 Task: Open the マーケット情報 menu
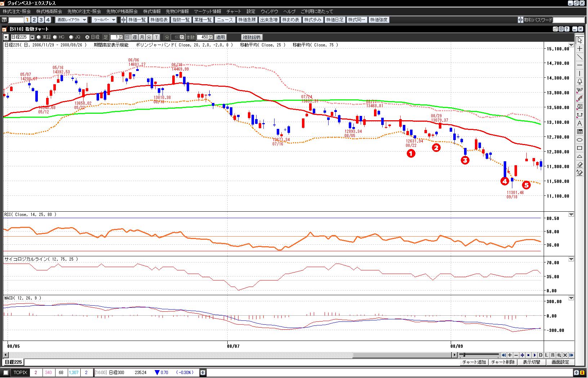[207, 12]
